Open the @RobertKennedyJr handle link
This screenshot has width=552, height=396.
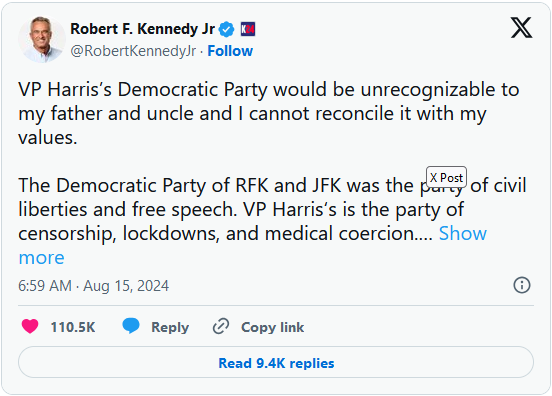click(133, 51)
